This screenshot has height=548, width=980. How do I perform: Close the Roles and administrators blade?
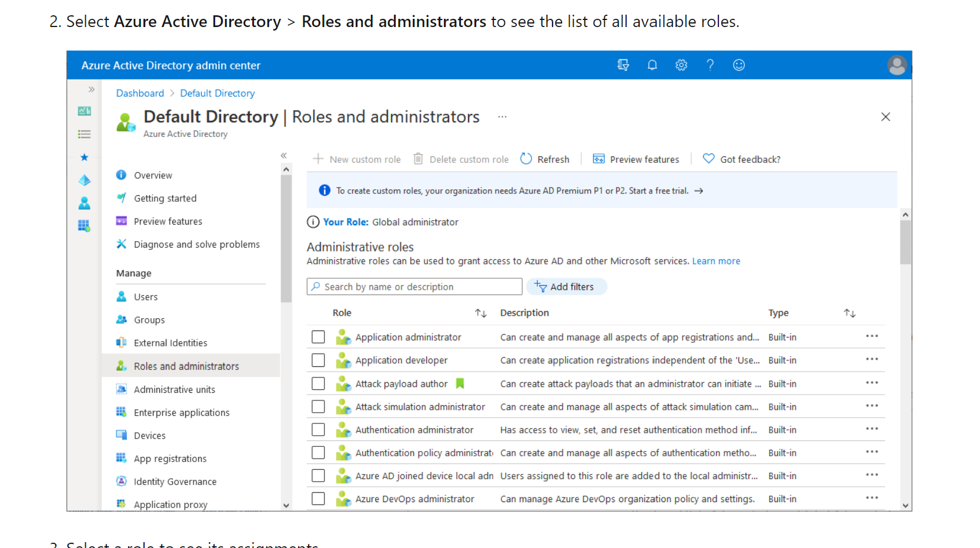click(x=885, y=117)
